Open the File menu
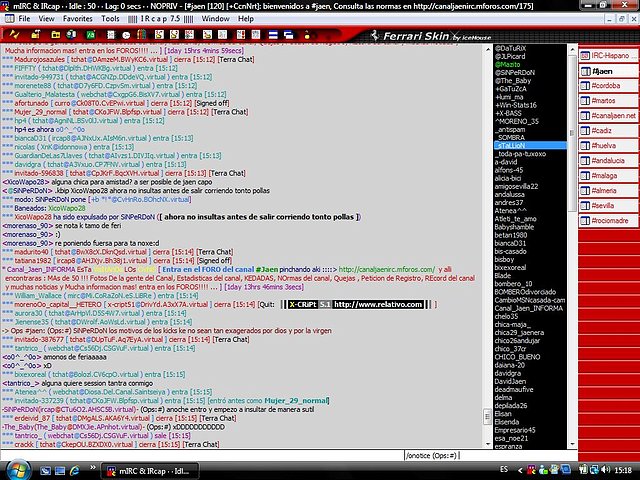640x480 pixels. tap(24, 19)
